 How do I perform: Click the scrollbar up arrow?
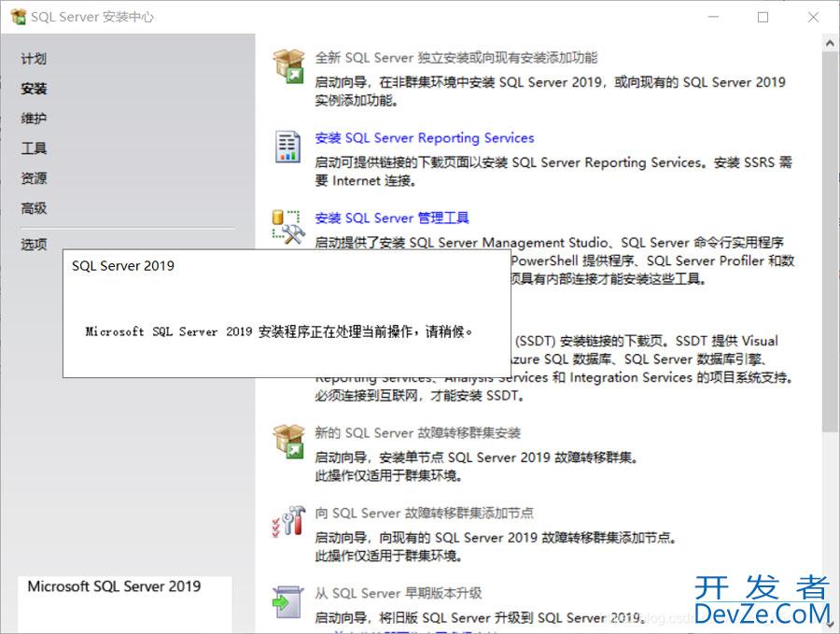pos(831,43)
